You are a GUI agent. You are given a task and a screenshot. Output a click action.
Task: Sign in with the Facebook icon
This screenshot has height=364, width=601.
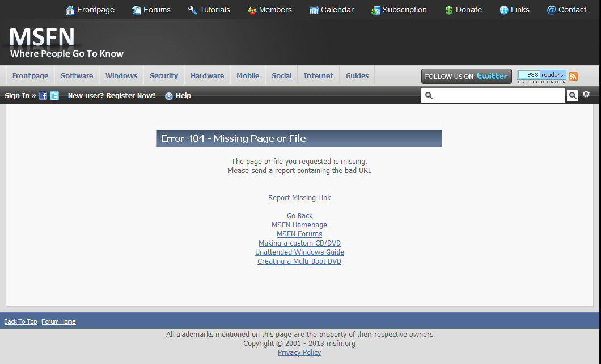pyautogui.click(x=43, y=96)
